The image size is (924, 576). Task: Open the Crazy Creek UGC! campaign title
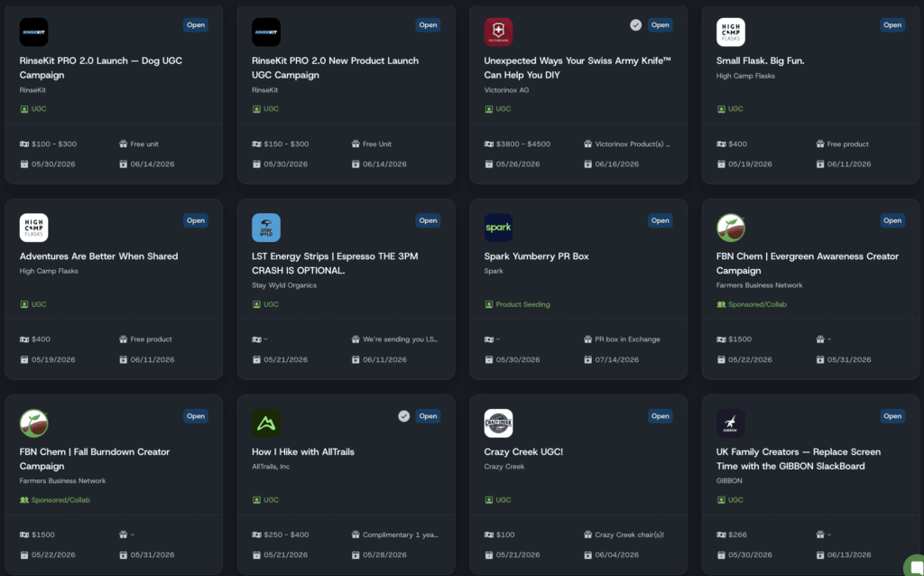pyautogui.click(x=523, y=452)
